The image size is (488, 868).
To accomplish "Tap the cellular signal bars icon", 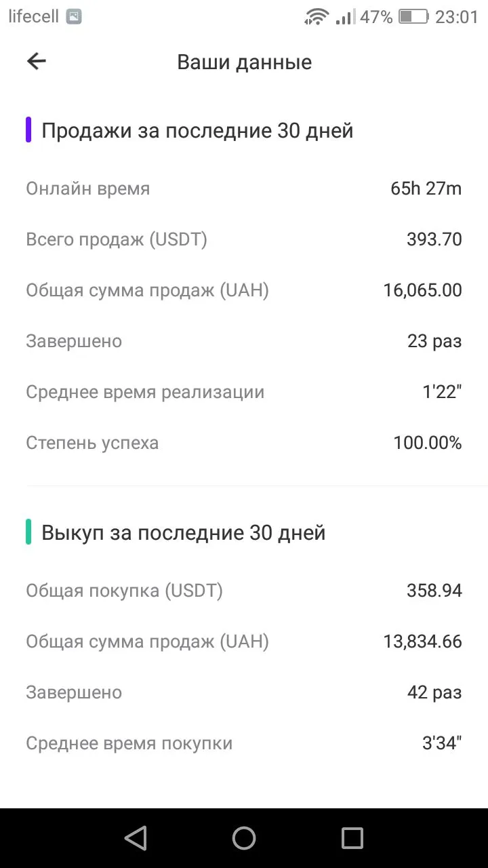I will [344, 16].
